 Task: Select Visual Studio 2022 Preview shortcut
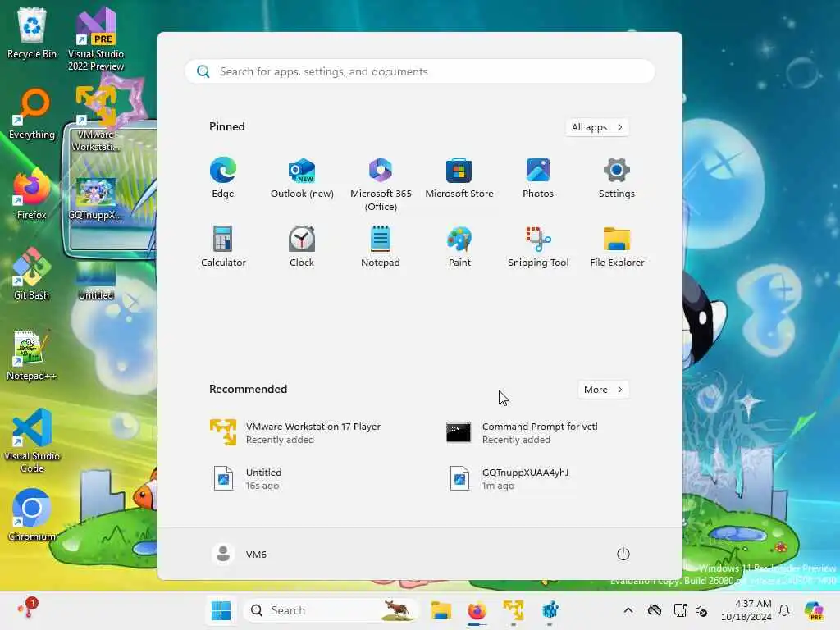click(x=96, y=39)
